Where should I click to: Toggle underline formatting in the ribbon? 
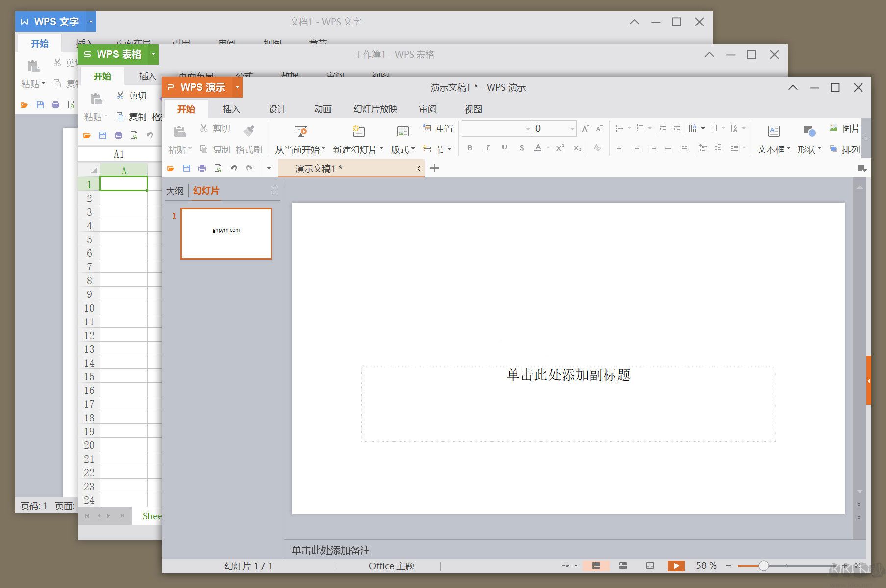[x=504, y=147]
